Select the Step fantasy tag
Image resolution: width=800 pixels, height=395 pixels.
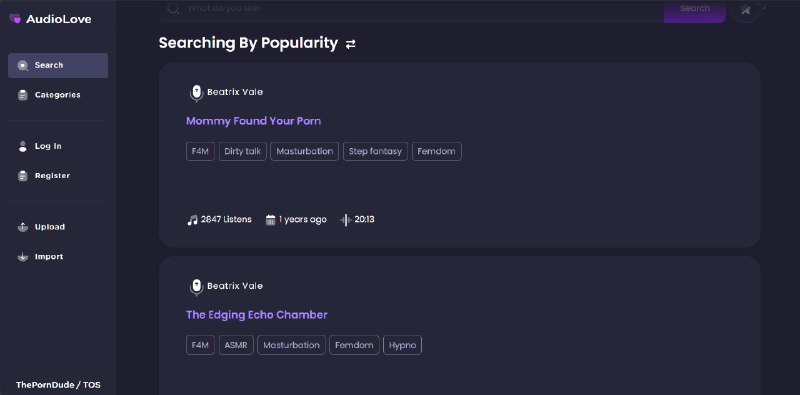tap(376, 152)
